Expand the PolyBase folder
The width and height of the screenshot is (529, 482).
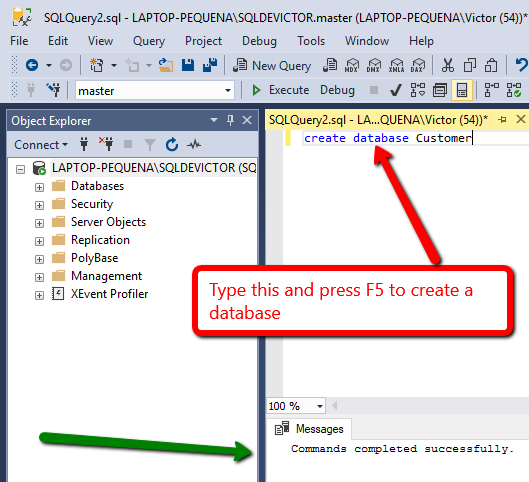click(x=39, y=259)
